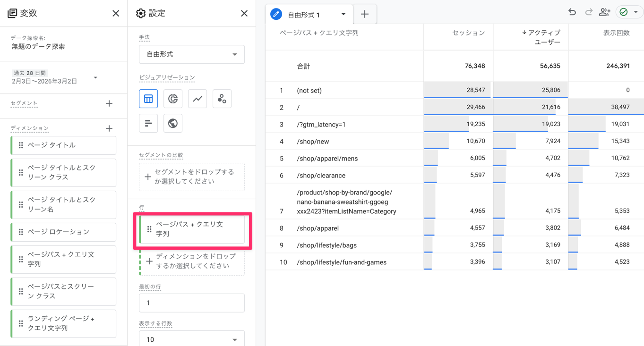Click the share with users icon
644x346 pixels.
coord(604,12)
